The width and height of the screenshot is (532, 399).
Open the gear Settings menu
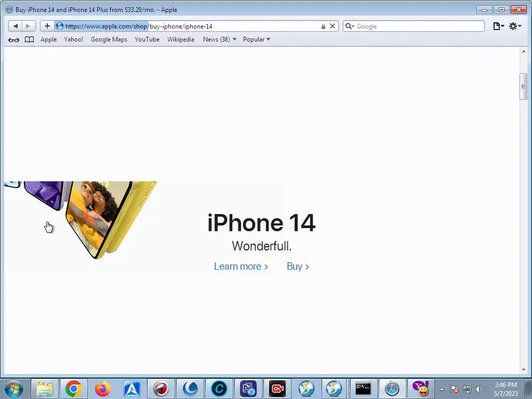point(515,26)
